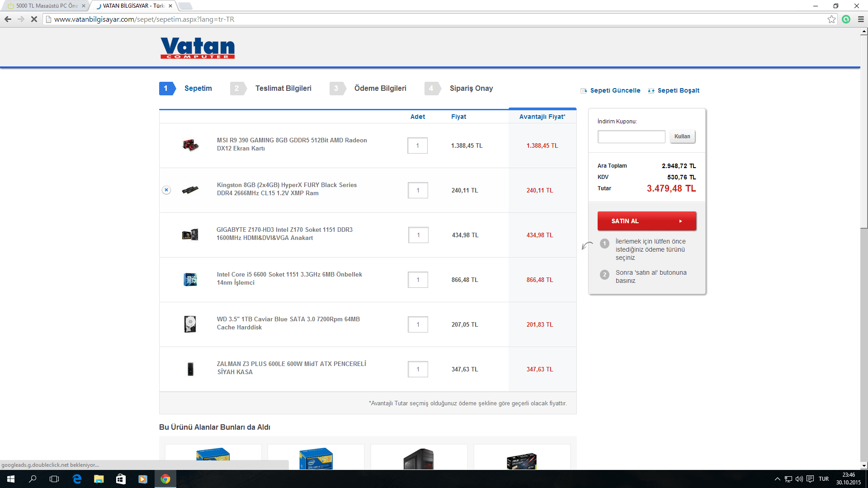Click the İndirim Kuponu text field
The width and height of the screenshot is (868, 488).
[x=631, y=136]
